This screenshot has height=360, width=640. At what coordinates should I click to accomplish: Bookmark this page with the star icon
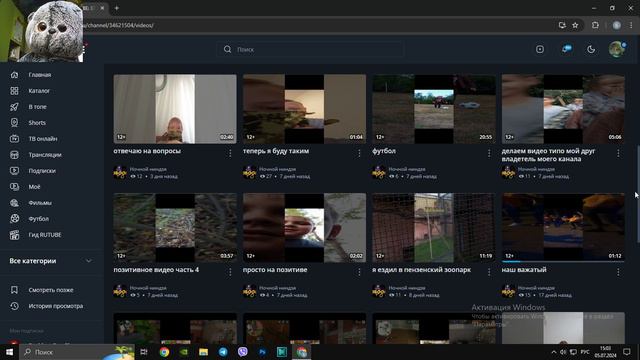coord(575,25)
